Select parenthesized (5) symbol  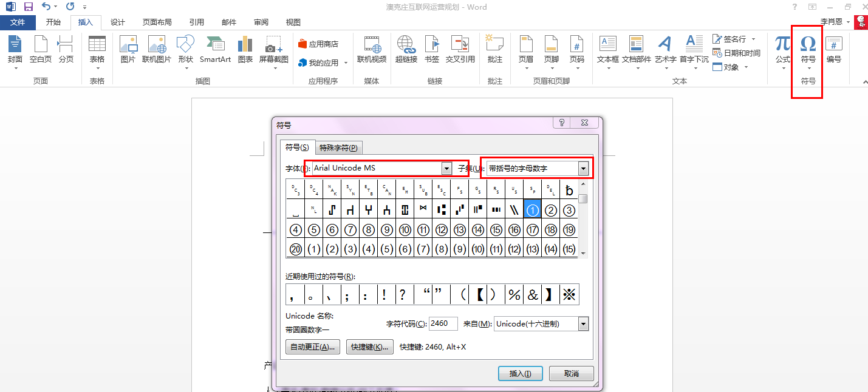(x=387, y=249)
